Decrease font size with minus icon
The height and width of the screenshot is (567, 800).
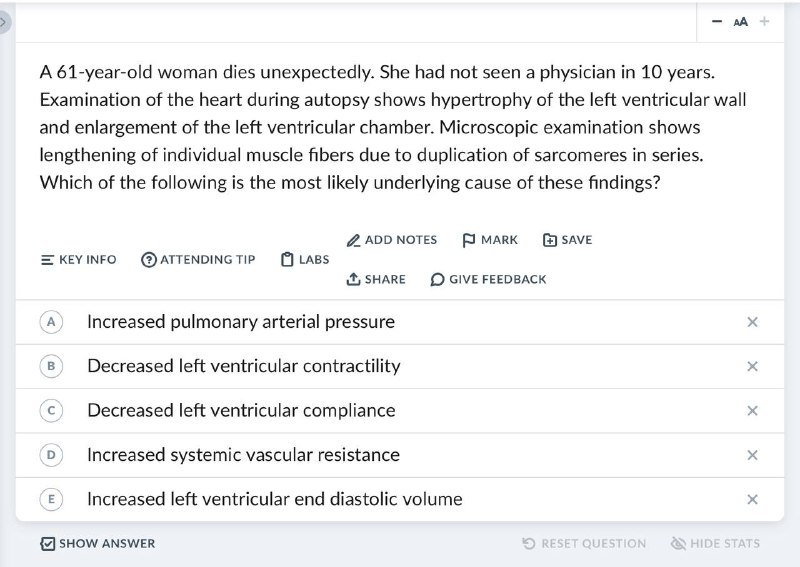(x=717, y=21)
